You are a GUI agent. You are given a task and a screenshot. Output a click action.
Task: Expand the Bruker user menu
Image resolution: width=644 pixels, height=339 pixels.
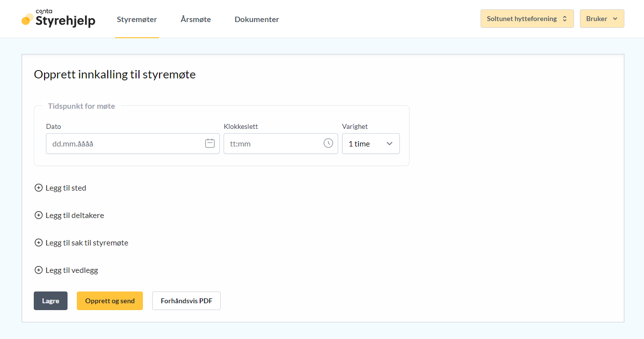point(602,19)
